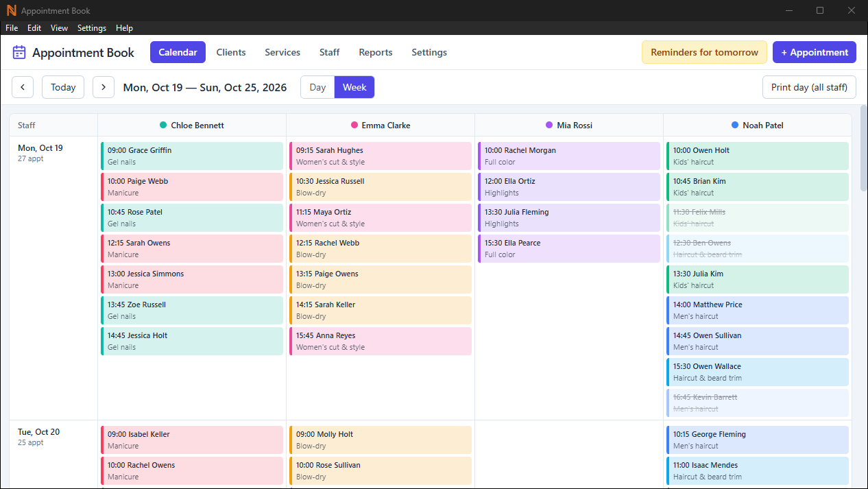Open the Edit menu

(x=34, y=28)
